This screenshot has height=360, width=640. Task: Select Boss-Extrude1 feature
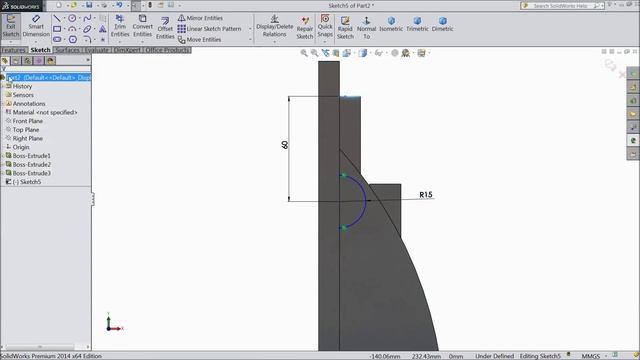[28, 156]
